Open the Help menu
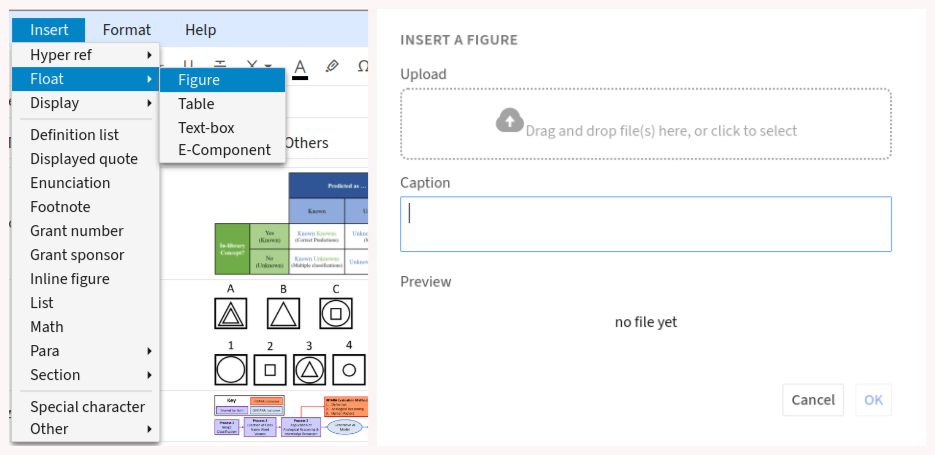 coord(200,30)
